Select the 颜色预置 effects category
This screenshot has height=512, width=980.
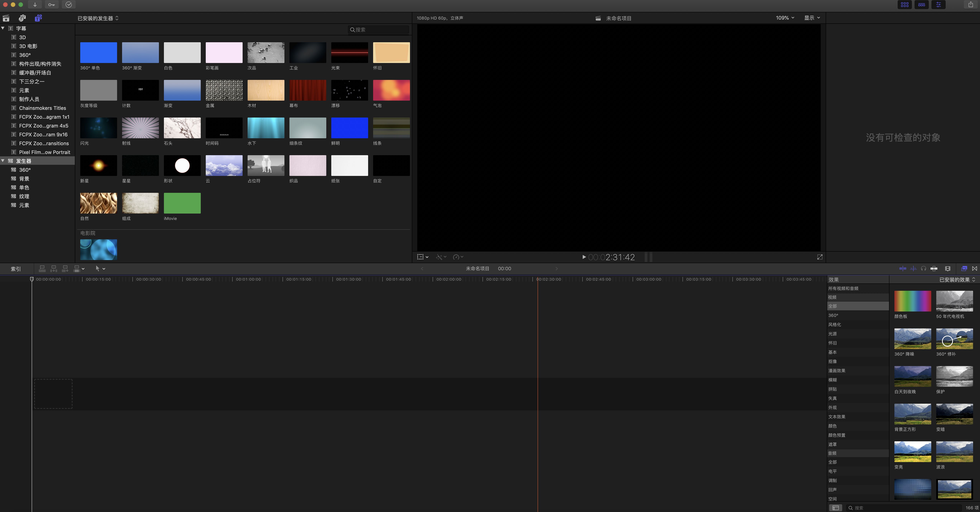click(858, 435)
